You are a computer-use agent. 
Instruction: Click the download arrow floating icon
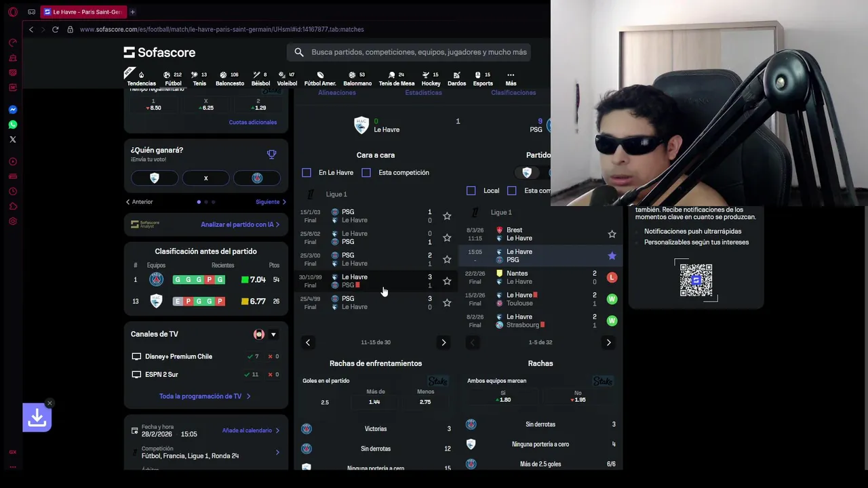[37, 418]
